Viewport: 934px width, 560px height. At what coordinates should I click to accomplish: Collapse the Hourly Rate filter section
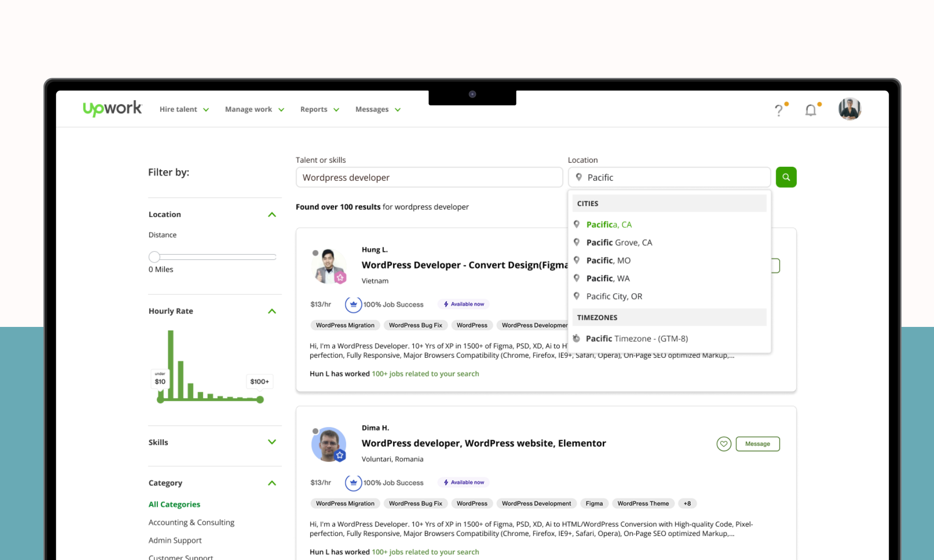[272, 311]
